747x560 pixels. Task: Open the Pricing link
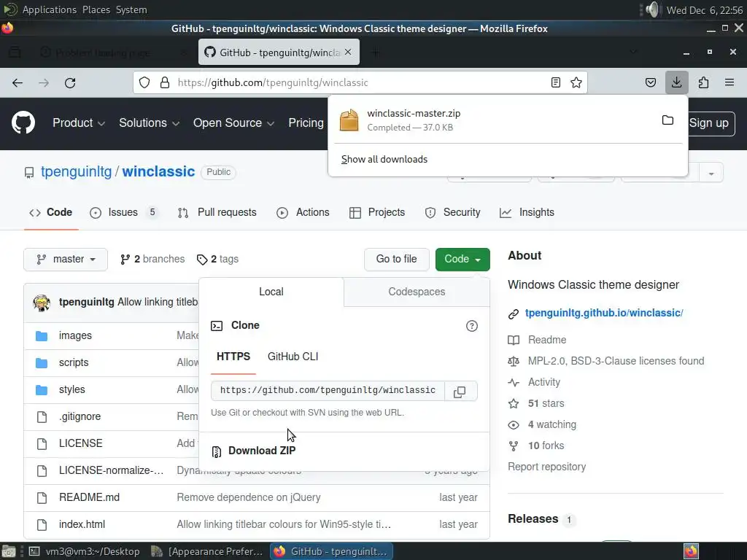pyautogui.click(x=306, y=122)
